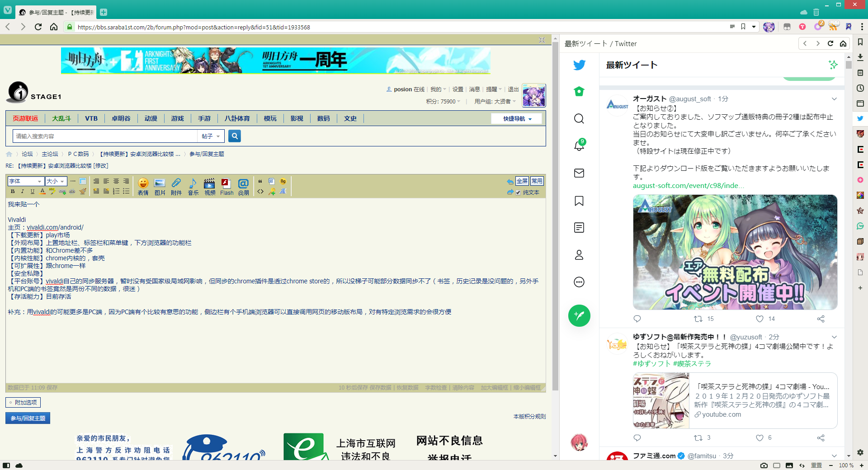The image size is (868, 470).
Task: Insert a table in the editor
Action: coord(83,181)
